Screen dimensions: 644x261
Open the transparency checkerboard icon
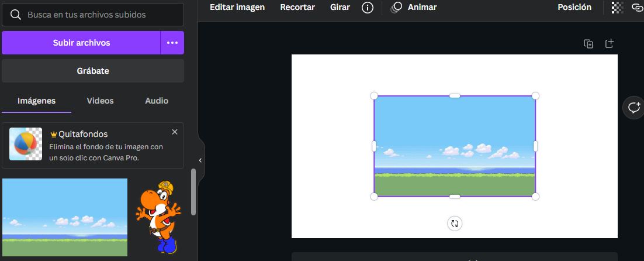click(x=617, y=8)
